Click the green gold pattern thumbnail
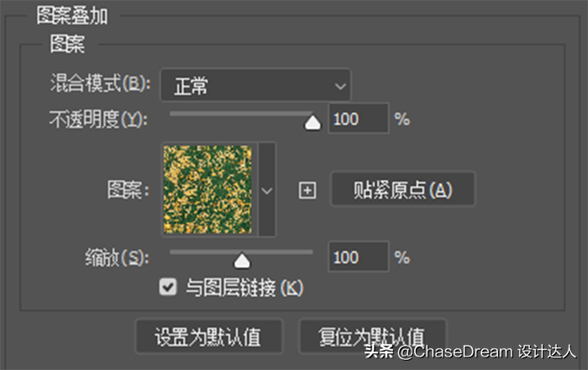Screen dimensions: 588x370 click(x=207, y=189)
